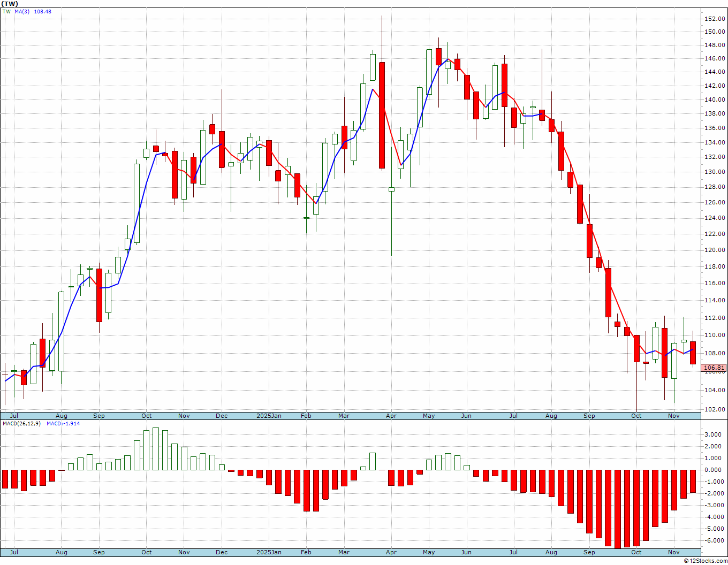Image resolution: width=728 pixels, height=565 pixels.
Task: Click the (TW) ticker title
Action: tap(10, 4)
